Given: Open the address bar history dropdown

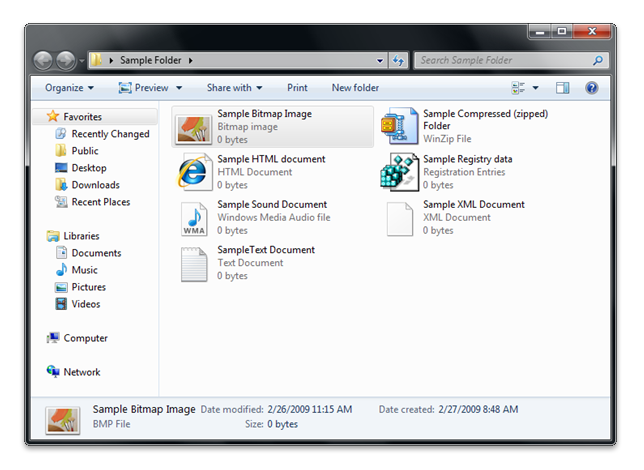Looking at the screenshot, I should (380, 60).
